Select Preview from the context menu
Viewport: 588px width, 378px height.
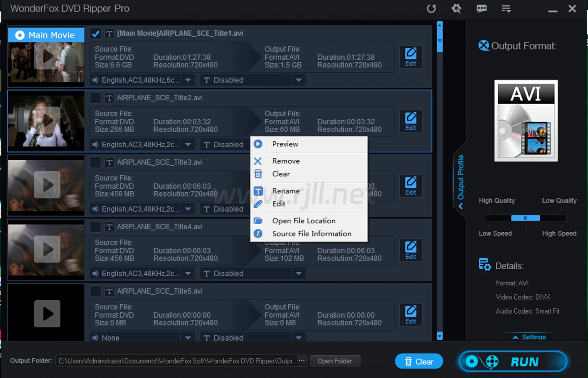coord(285,144)
